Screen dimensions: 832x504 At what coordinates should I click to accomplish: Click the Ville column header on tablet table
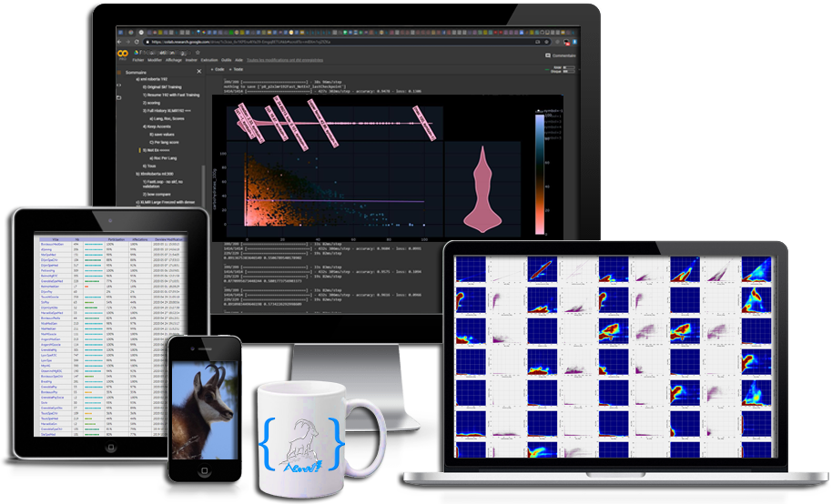coord(53,238)
